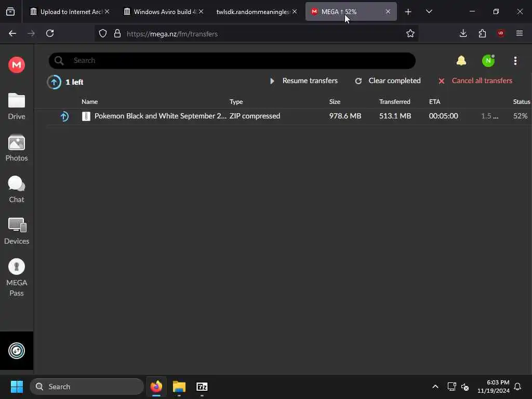Click the '00:05:00' ETA value
532x399 pixels.
(x=444, y=116)
